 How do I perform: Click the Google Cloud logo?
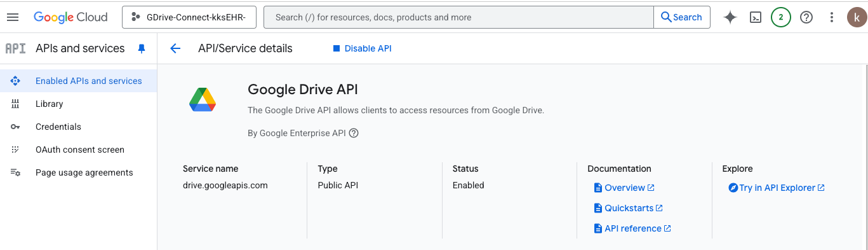[x=70, y=17]
